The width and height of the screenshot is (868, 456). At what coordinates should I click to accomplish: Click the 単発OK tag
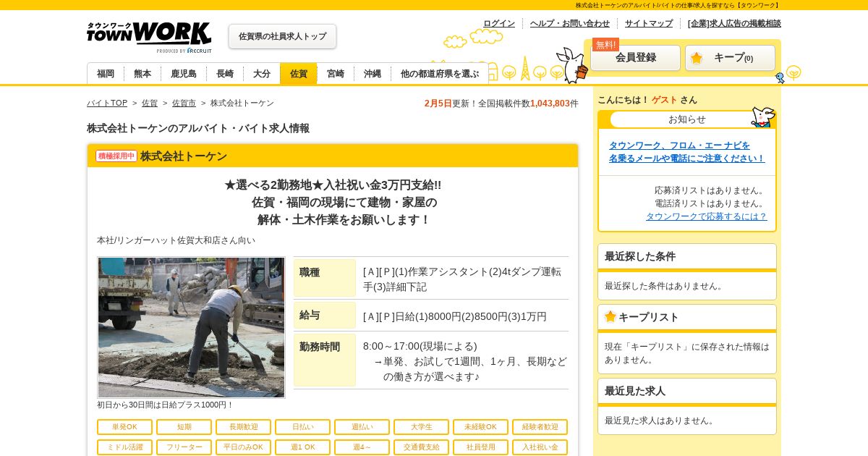pos(124,427)
